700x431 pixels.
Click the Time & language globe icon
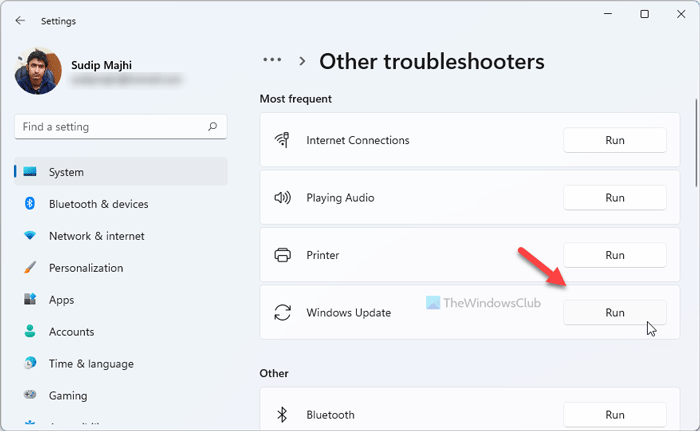[x=30, y=364]
